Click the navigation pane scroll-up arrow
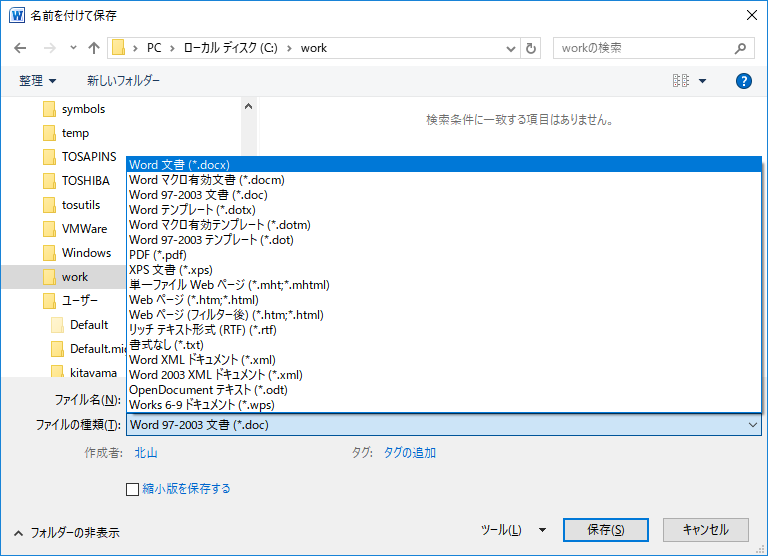 point(248,106)
